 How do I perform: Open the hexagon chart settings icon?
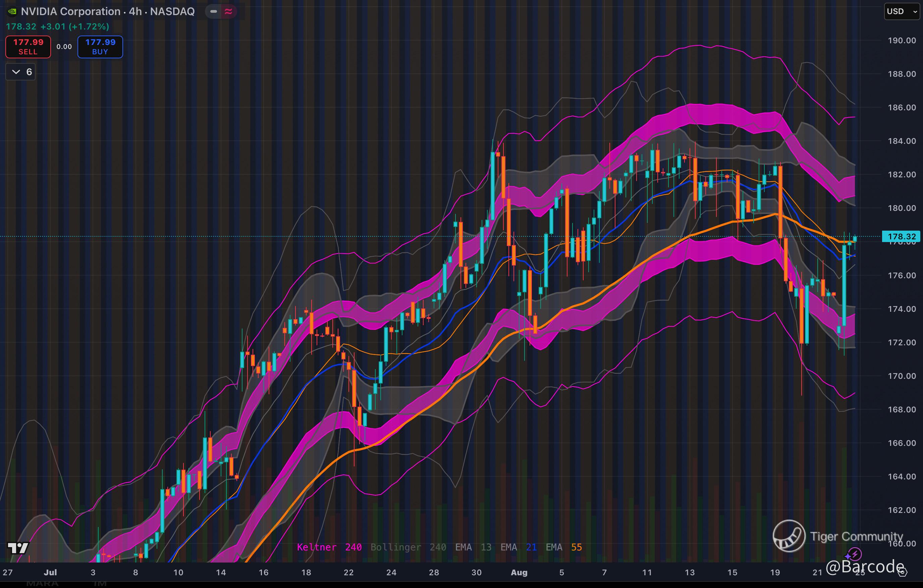[902, 572]
